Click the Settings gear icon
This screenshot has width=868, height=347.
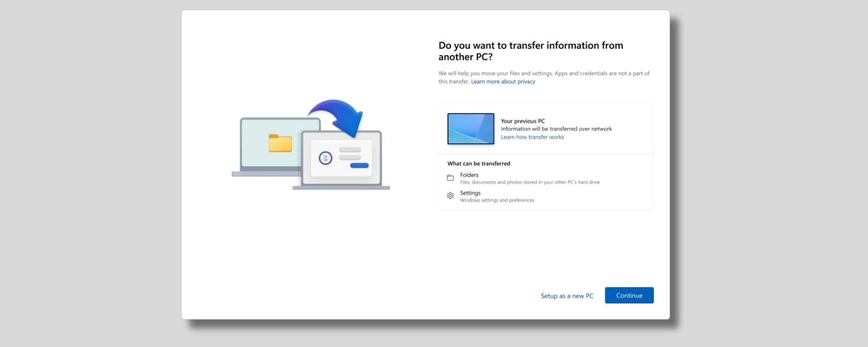click(450, 196)
